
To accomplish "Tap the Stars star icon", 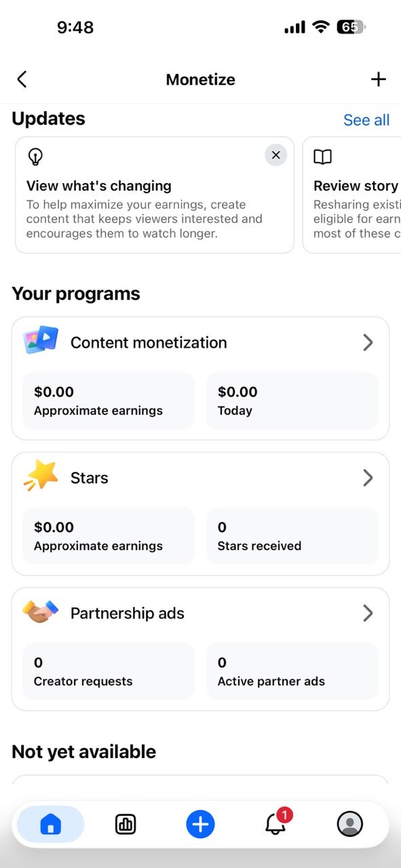I will (x=41, y=475).
